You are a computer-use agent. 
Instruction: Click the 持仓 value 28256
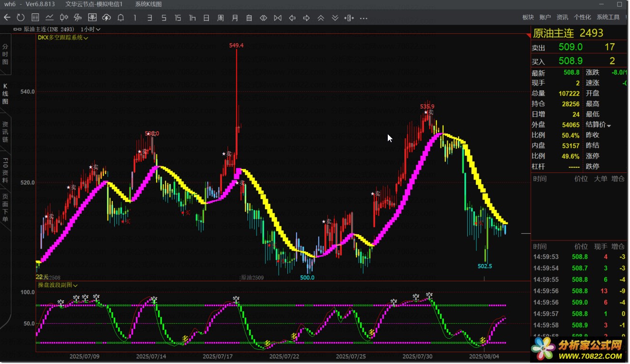click(571, 104)
